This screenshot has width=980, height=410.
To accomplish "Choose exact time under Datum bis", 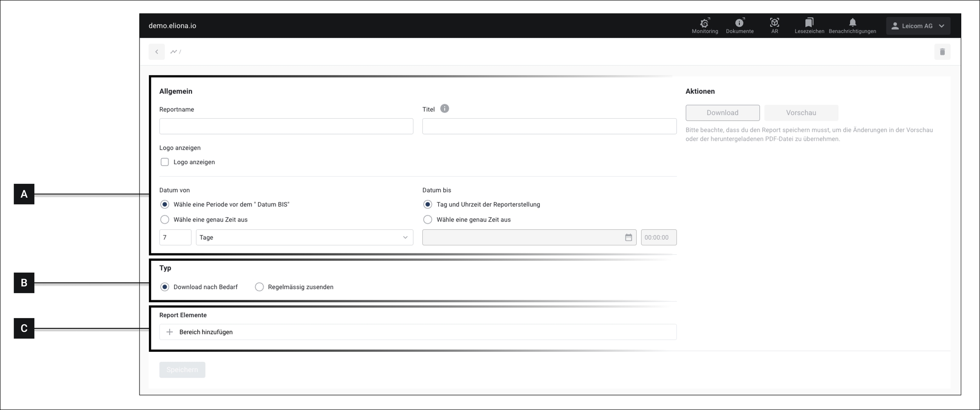I will tap(427, 219).
